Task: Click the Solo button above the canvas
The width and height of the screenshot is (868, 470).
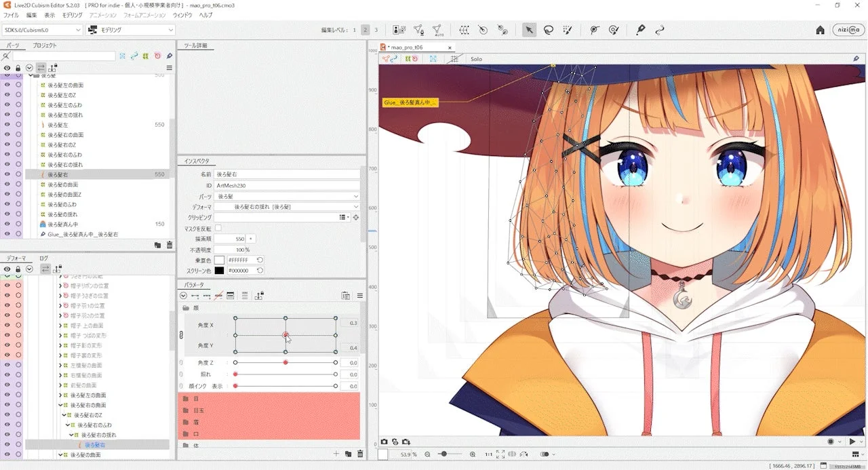Action: point(475,59)
